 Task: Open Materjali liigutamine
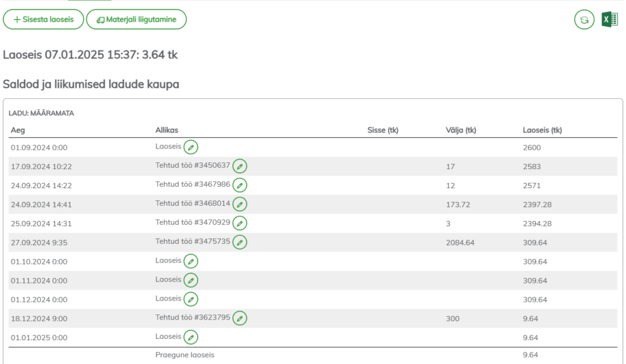pos(136,20)
